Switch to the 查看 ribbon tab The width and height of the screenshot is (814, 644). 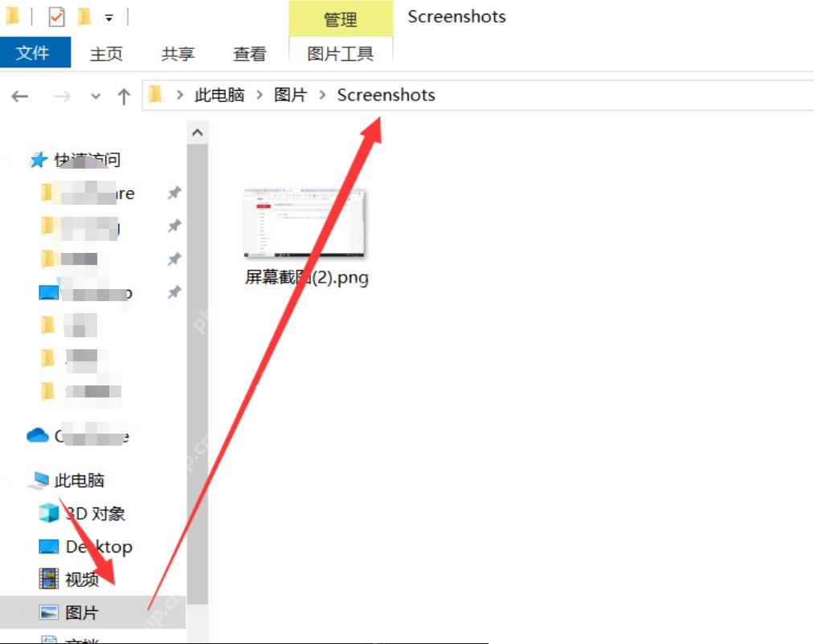point(249,54)
